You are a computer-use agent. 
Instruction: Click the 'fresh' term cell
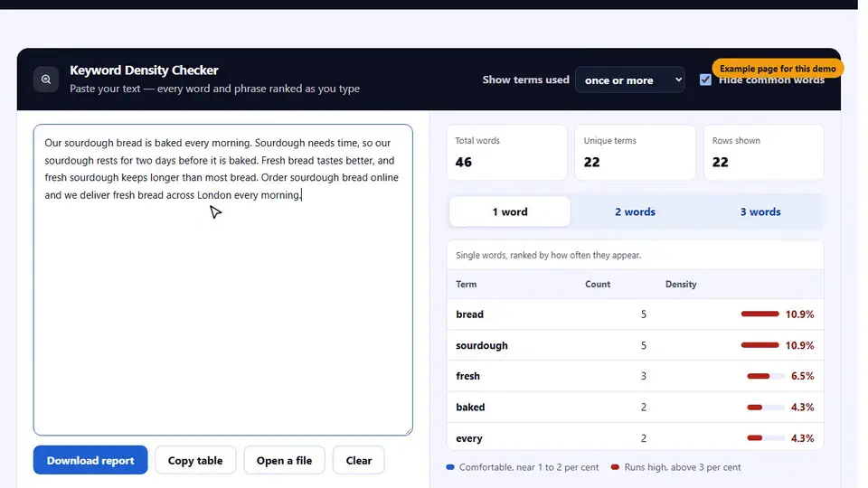pos(467,376)
